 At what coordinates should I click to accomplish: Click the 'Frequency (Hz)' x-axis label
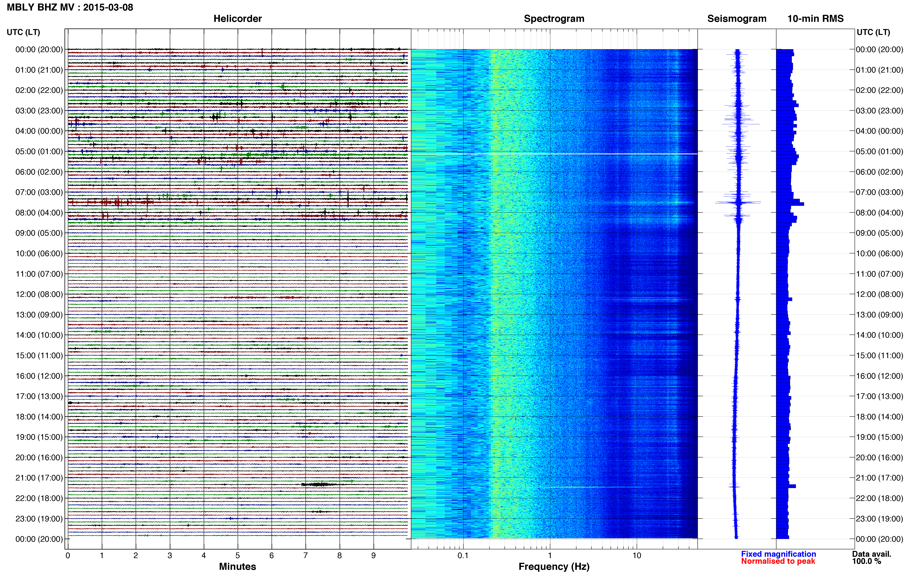[554, 566]
